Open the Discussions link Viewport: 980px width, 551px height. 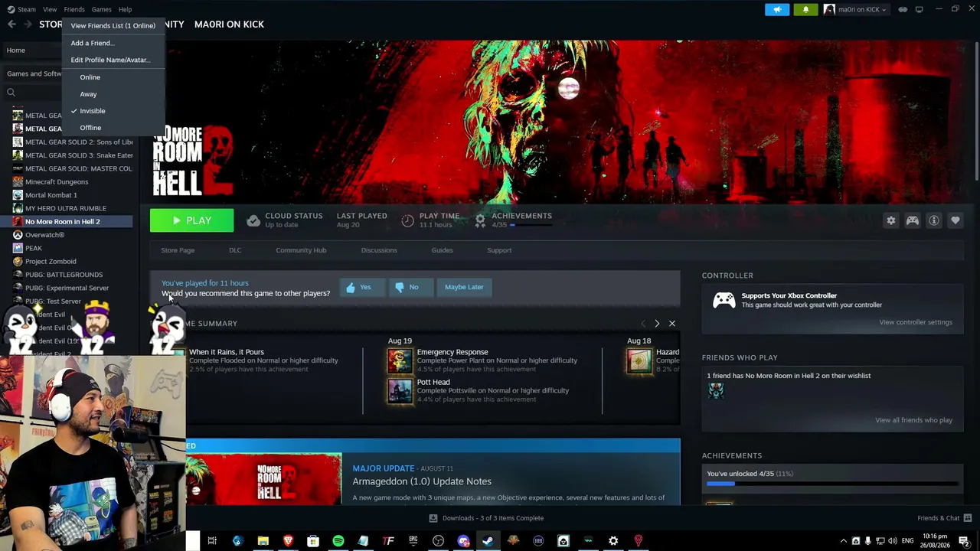(379, 250)
